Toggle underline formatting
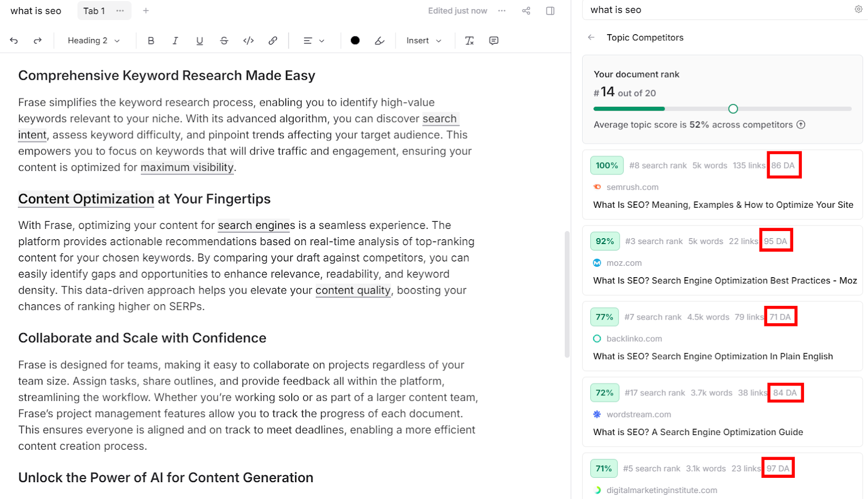Screen dimensions: 868x499 pyautogui.click(x=200, y=41)
